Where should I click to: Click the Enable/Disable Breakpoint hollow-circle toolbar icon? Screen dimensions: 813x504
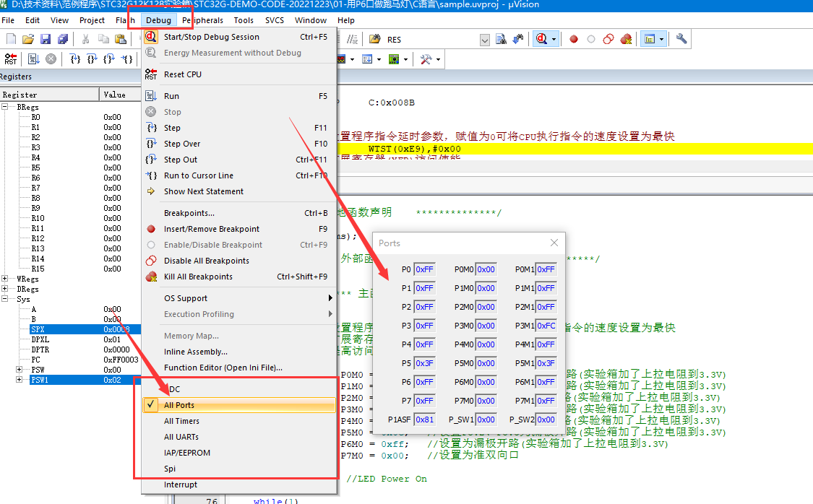591,39
